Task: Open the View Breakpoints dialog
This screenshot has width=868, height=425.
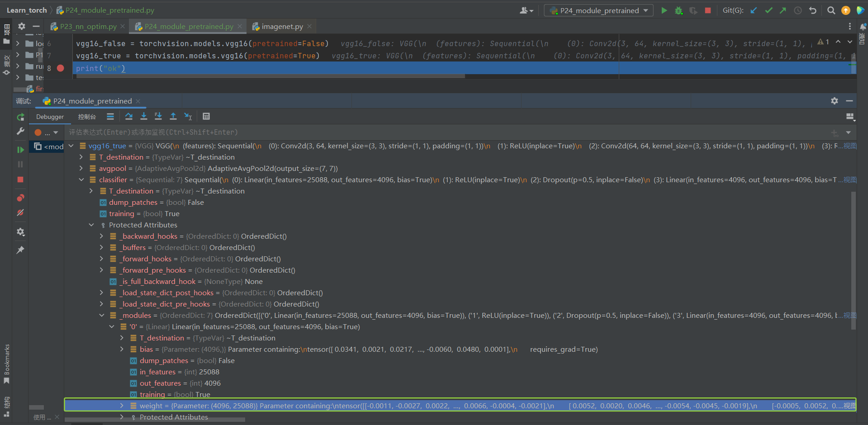Action: pos(20,198)
